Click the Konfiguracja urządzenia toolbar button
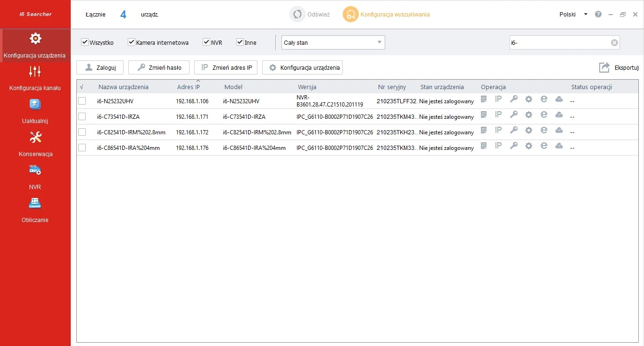The height and width of the screenshot is (346, 644). click(302, 67)
